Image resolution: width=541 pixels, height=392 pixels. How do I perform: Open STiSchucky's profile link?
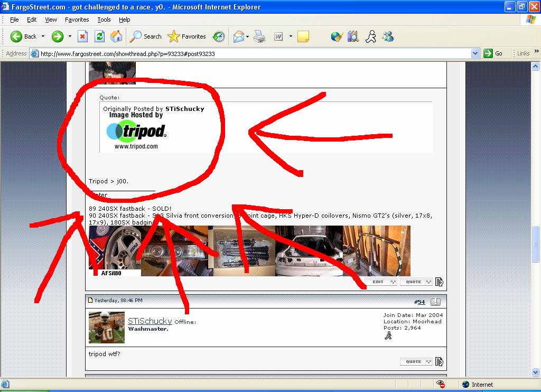coord(150,321)
